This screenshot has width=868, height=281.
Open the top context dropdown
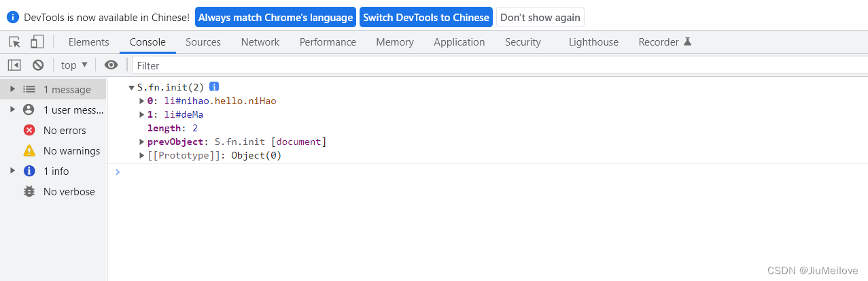pos(74,65)
